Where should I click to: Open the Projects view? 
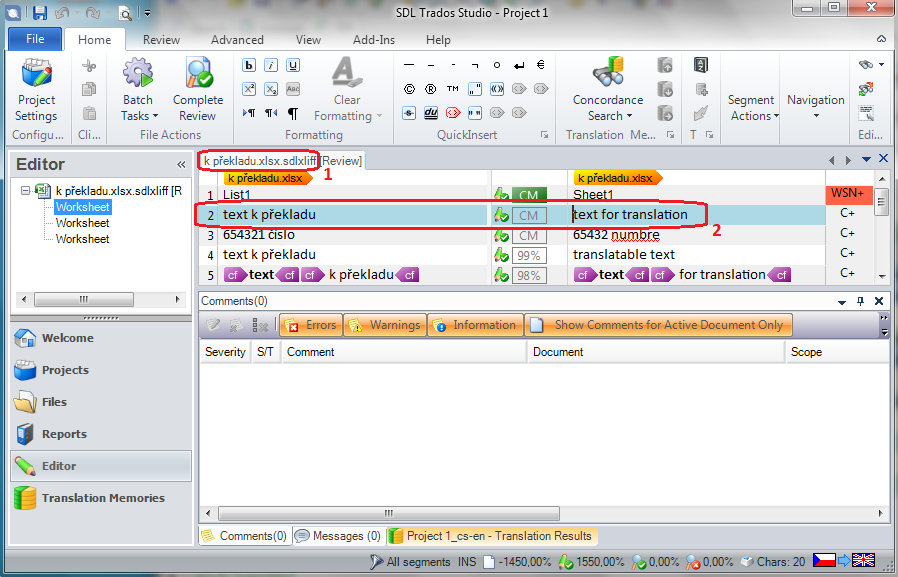[x=101, y=370]
